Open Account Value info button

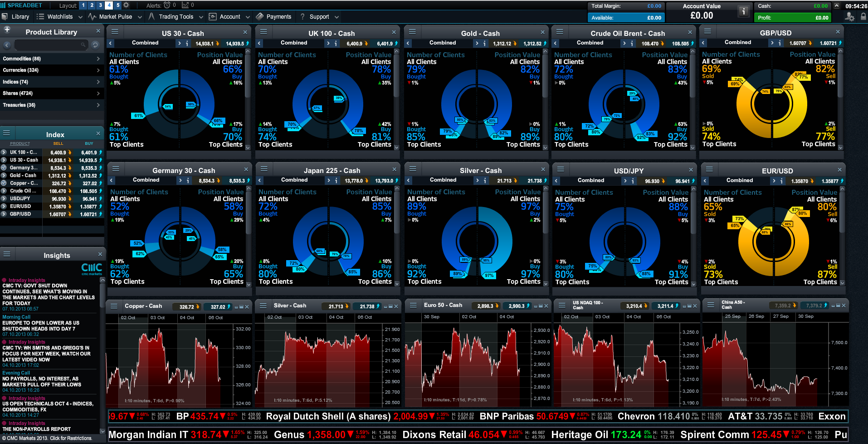tap(743, 11)
